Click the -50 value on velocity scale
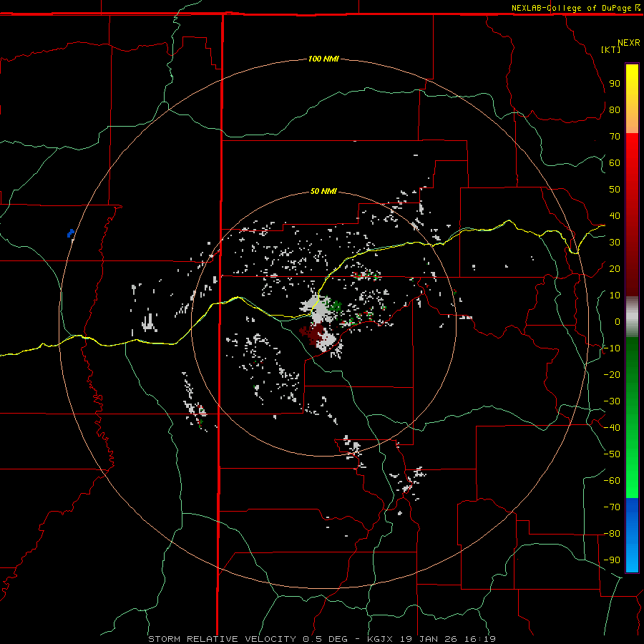The height and width of the screenshot is (644, 644). tap(612, 454)
